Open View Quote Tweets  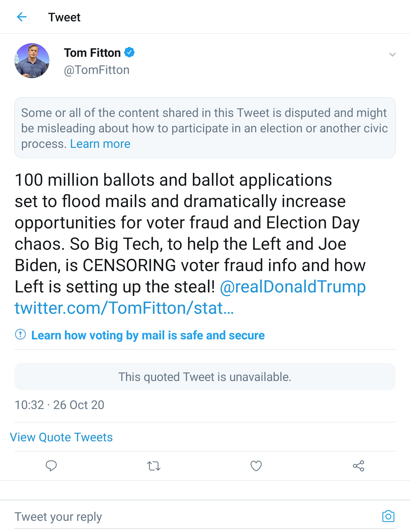click(x=61, y=437)
